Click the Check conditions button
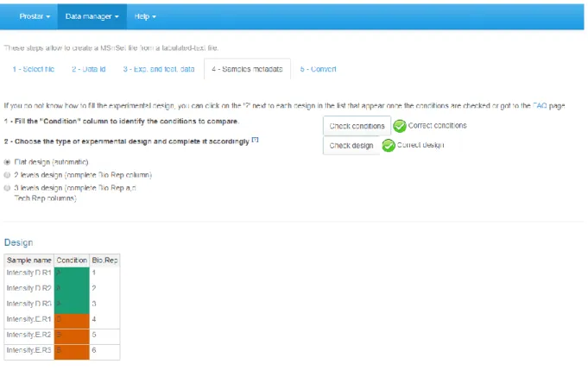This screenshot has height=370, width=588. pos(357,126)
